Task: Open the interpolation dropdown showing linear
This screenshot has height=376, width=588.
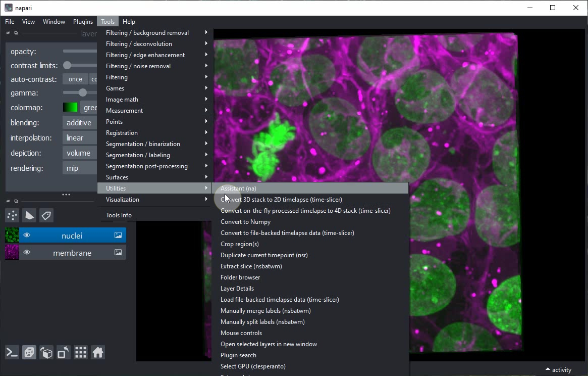Action: click(x=80, y=138)
